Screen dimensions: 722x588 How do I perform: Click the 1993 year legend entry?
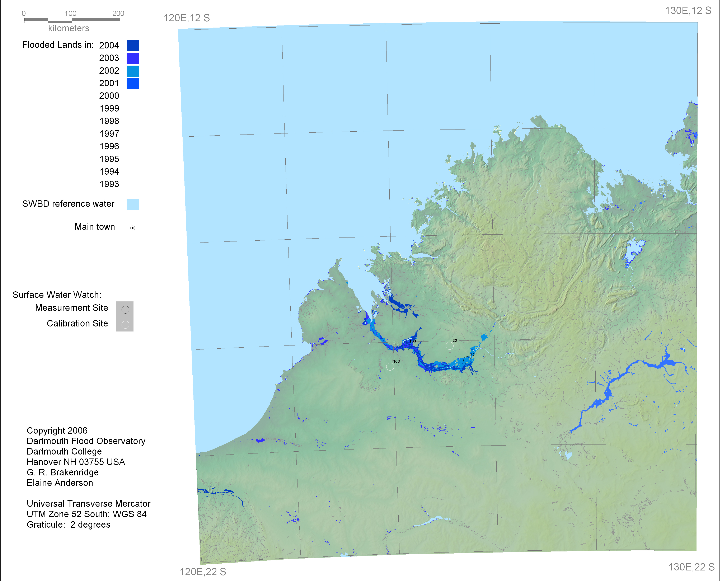[109, 184]
